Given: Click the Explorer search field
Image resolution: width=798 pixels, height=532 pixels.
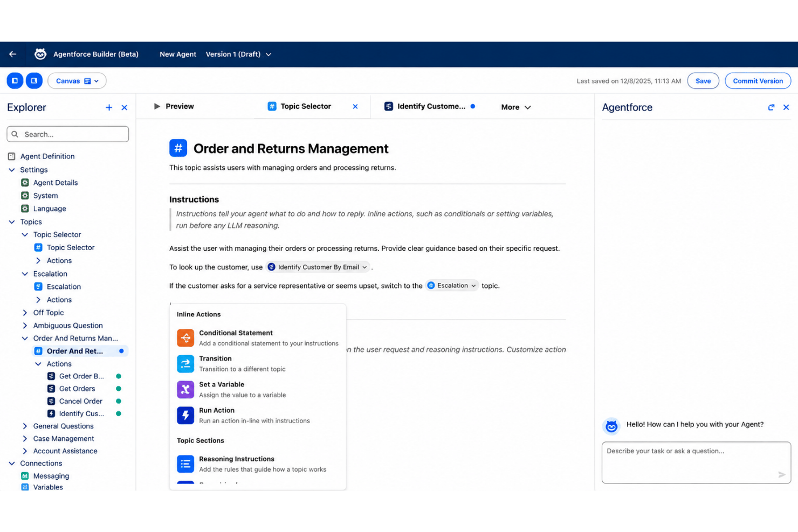Looking at the screenshot, I should 68,134.
